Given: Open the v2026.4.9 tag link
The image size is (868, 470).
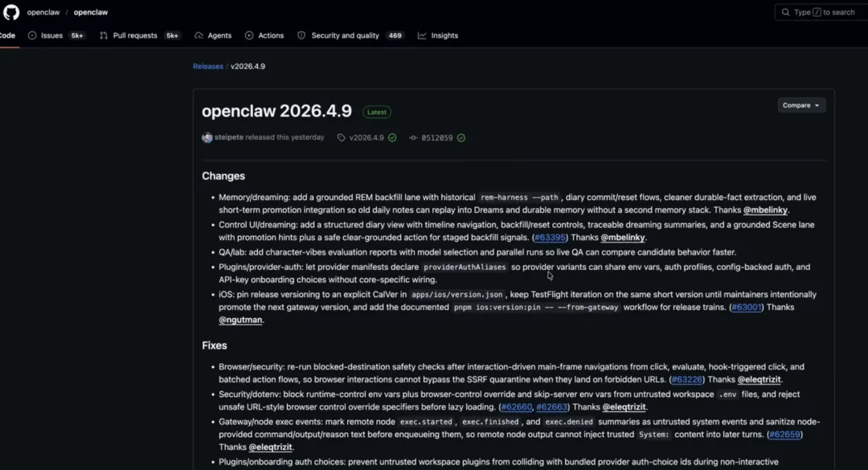Looking at the screenshot, I should click(366, 138).
